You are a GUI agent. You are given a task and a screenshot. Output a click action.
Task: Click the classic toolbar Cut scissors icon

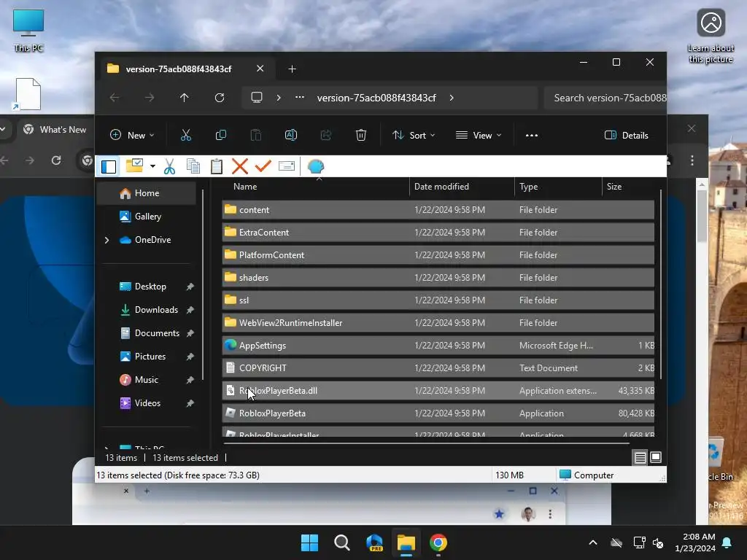[x=169, y=166]
